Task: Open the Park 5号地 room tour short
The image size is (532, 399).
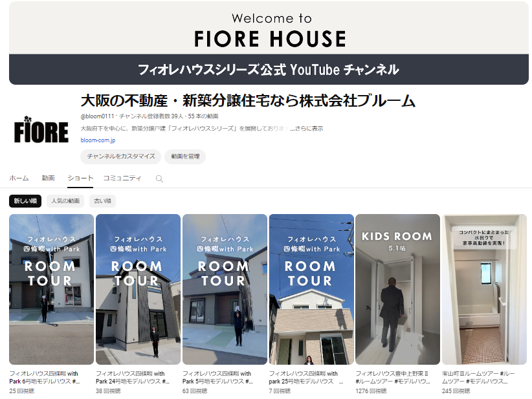Action: click(x=225, y=289)
